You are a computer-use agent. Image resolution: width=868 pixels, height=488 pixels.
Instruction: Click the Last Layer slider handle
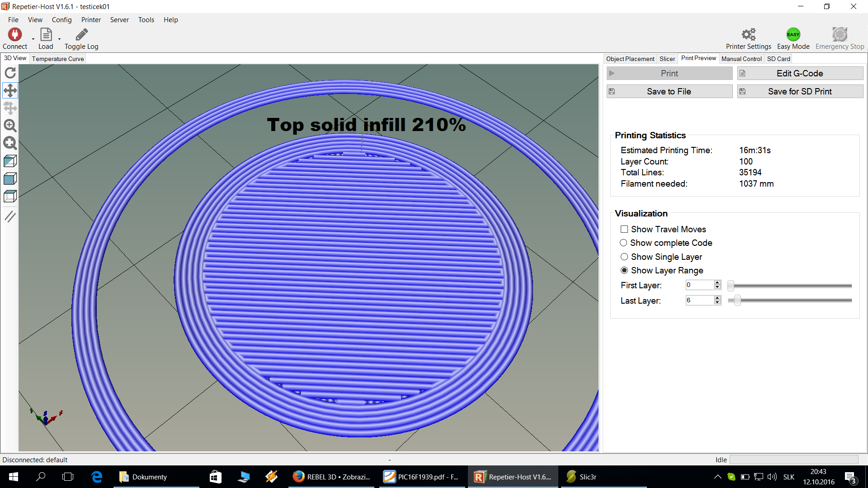(x=737, y=300)
